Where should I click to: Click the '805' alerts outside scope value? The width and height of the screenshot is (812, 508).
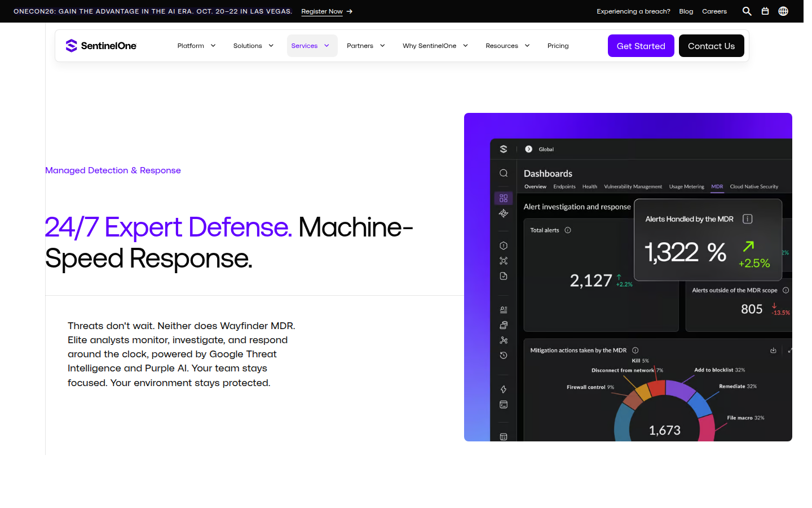point(752,309)
